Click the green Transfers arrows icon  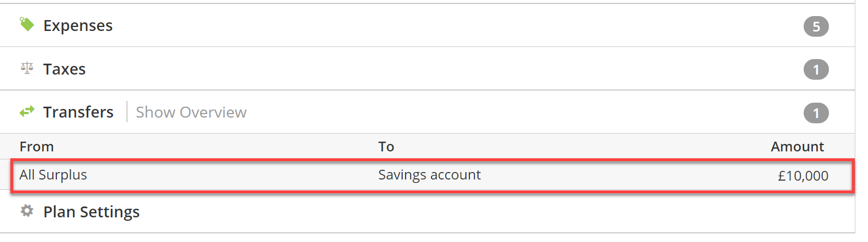coord(27,112)
